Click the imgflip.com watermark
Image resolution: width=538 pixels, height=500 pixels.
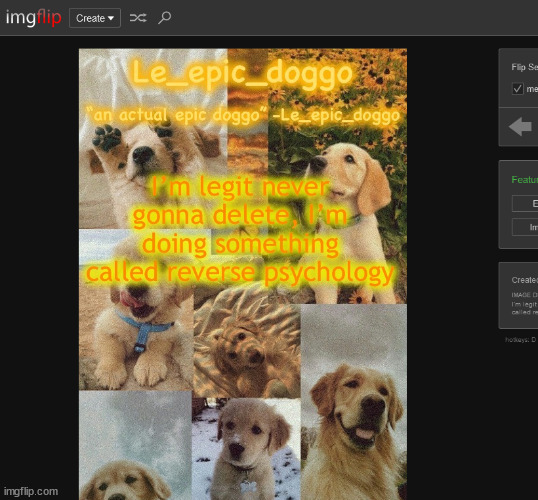31,491
